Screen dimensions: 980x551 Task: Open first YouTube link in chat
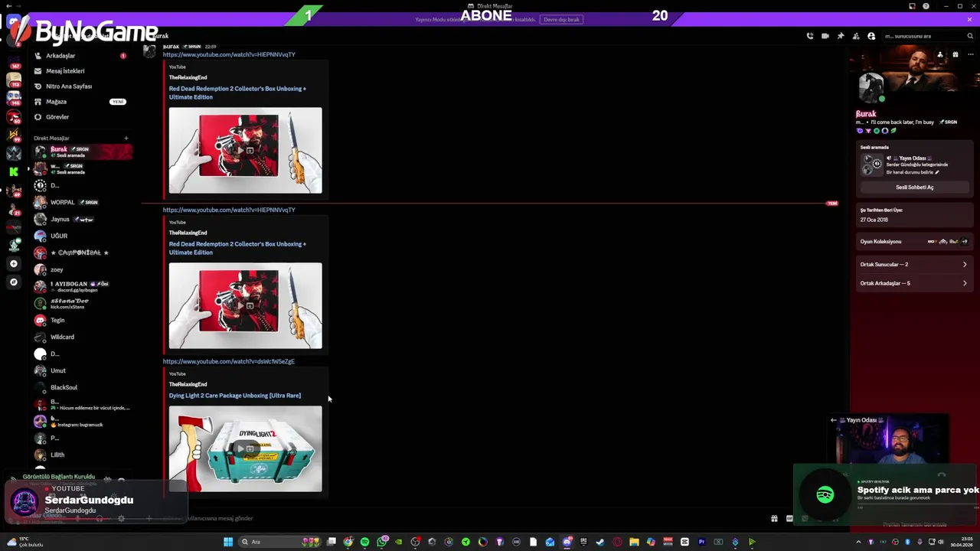coord(229,54)
